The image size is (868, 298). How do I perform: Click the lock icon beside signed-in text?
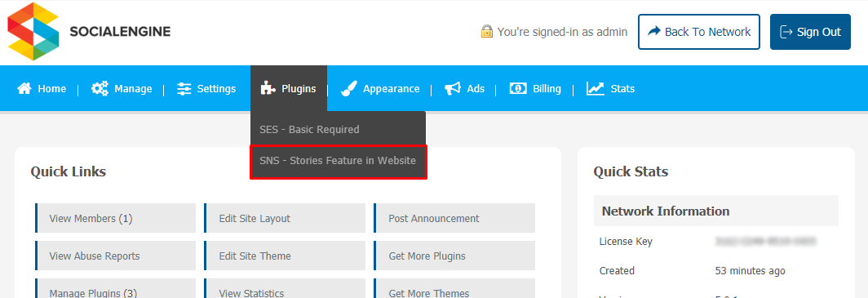point(486,32)
